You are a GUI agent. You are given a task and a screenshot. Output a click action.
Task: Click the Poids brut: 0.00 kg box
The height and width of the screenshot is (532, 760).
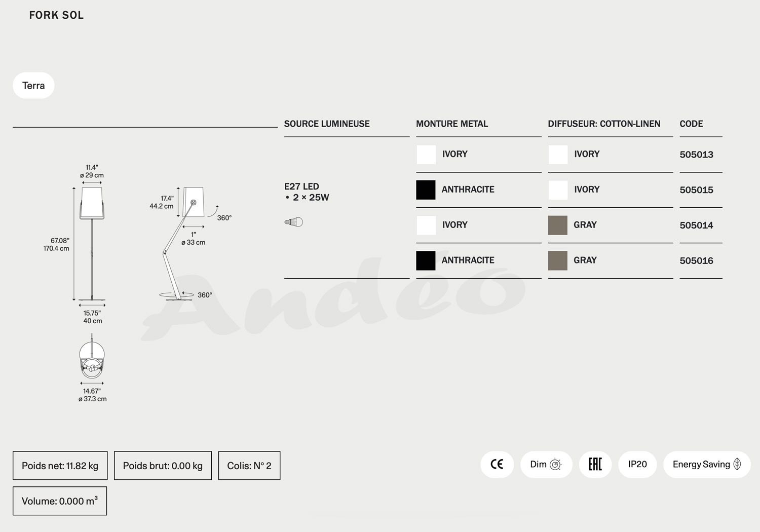[x=163, y=466]
